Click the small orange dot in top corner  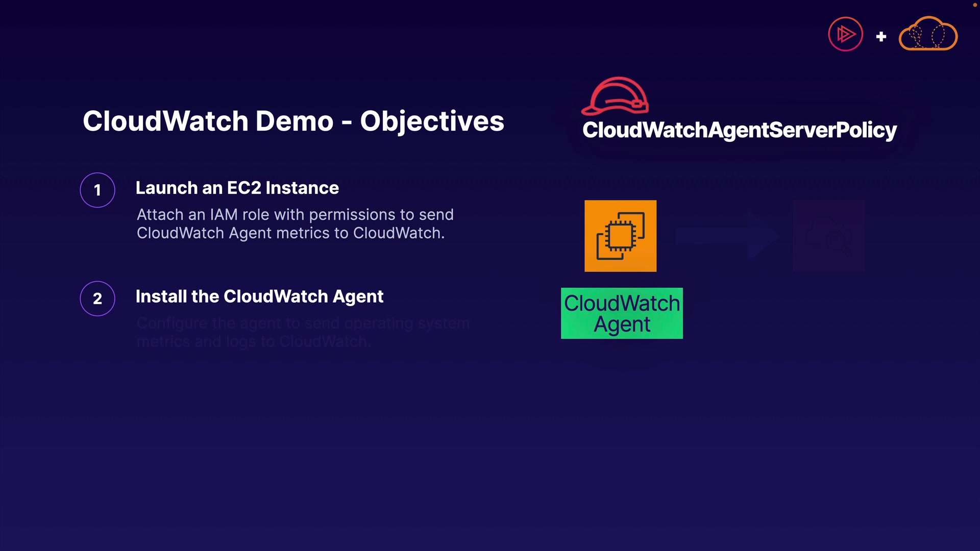[x=974, y=5]
